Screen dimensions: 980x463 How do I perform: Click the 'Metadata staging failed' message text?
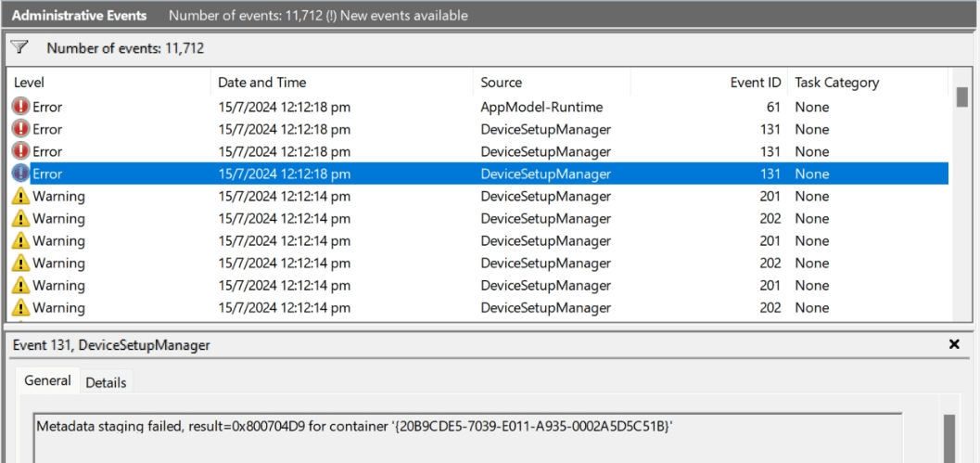click(354, 427)
